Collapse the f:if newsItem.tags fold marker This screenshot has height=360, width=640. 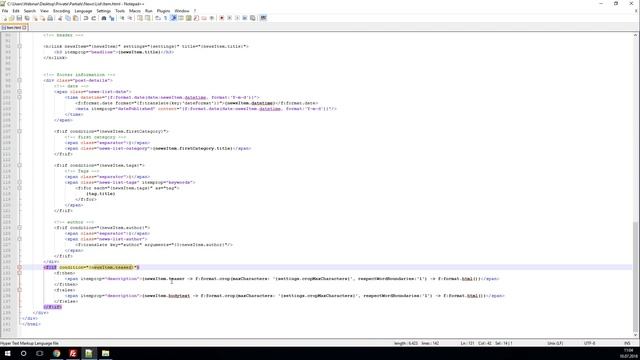(19, 165)
